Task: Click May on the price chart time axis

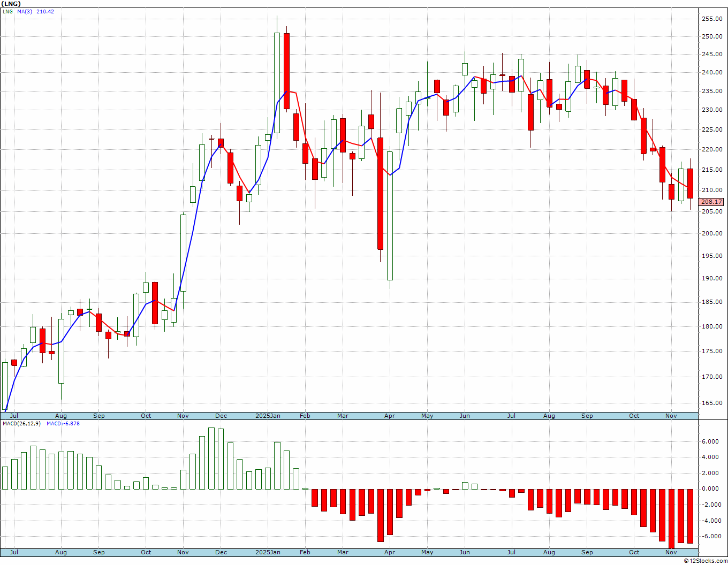Action: click(427, 416)
